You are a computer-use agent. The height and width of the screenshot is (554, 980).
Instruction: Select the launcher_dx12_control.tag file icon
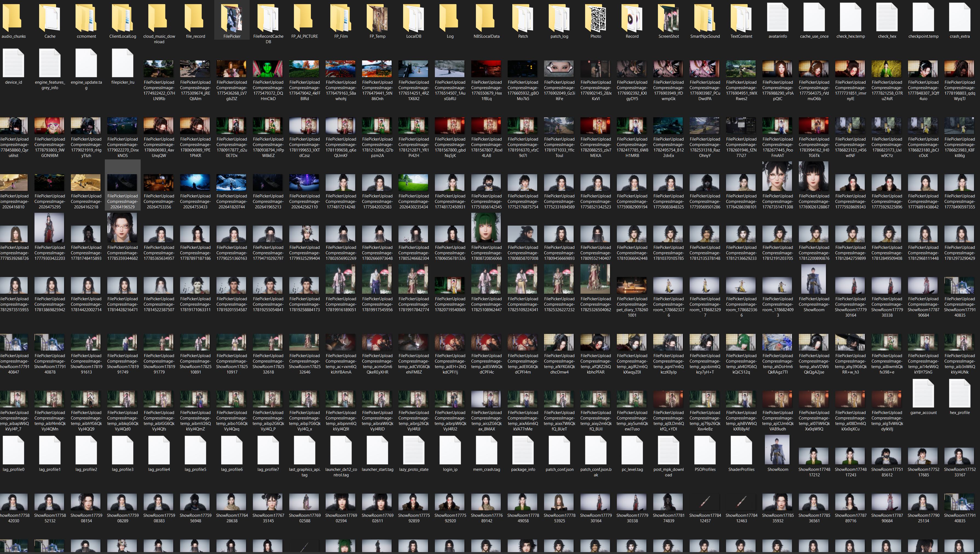341,450
